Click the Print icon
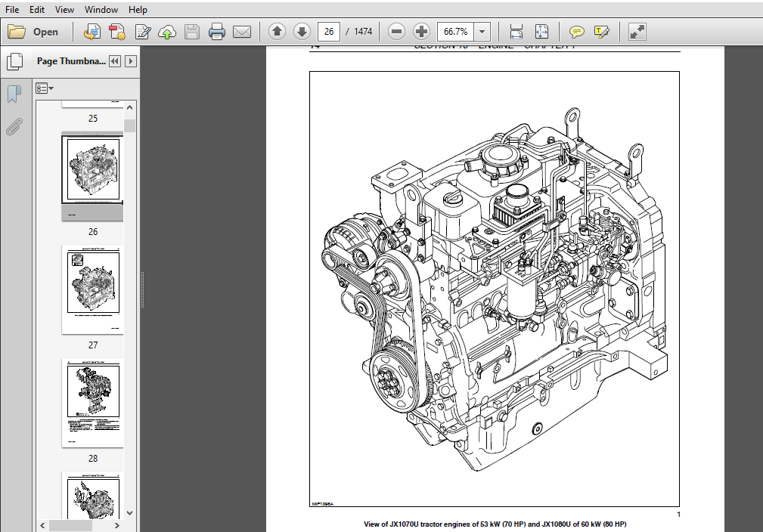Viewport: 763px width, 532px height. pos(216,32)
